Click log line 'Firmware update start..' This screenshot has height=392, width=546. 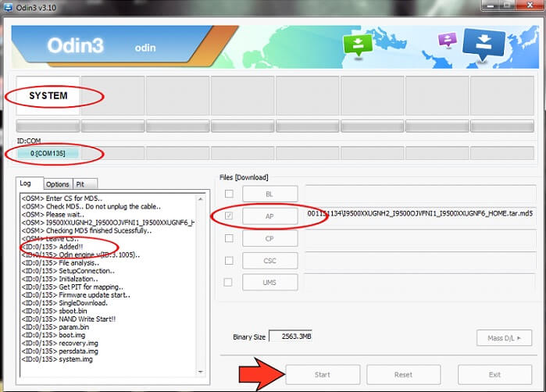click(76, 295)
